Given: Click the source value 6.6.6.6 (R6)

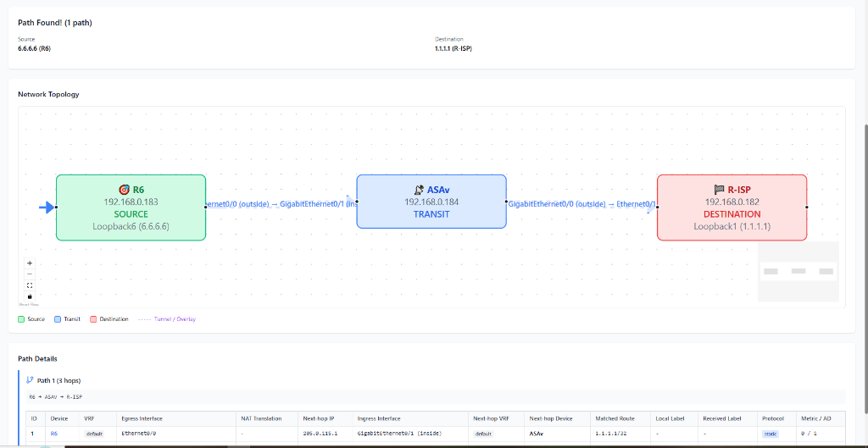Looking at the screenshot, I should (35, 48).
